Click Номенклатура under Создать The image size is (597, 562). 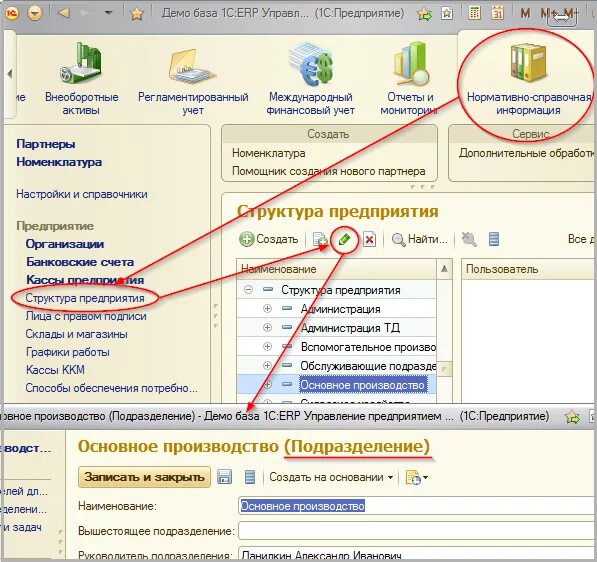268,153
